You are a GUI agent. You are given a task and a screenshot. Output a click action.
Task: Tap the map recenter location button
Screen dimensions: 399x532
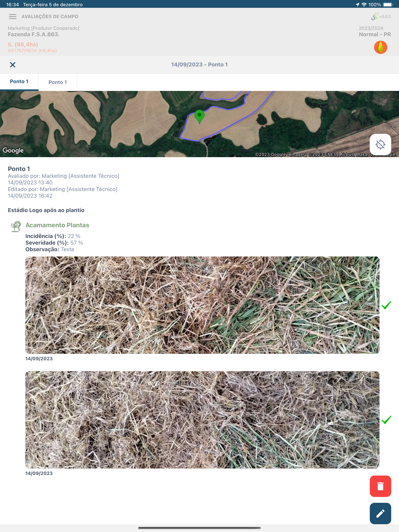pyautogui.click(x=380, y=144)
